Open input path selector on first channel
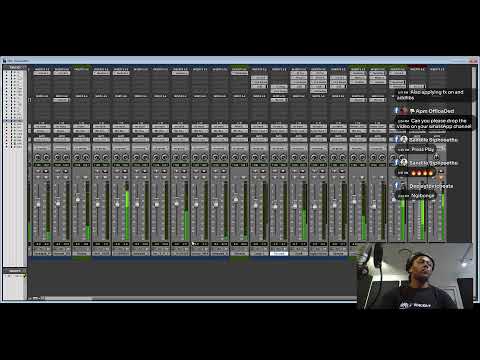The image size is (480, 360). (x=42, y=126)
